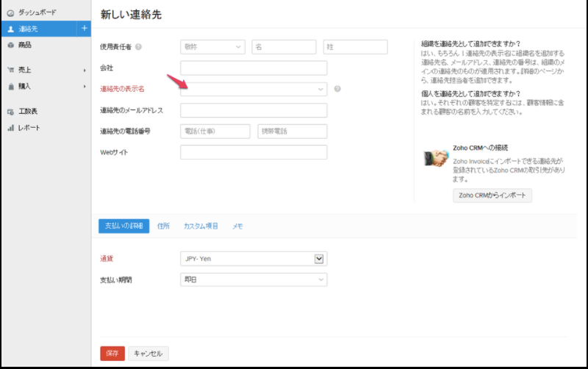Open the メモ tab
The height and width of the screenshot is (369, 588).
pyautogui.click(x=237, y=226)
